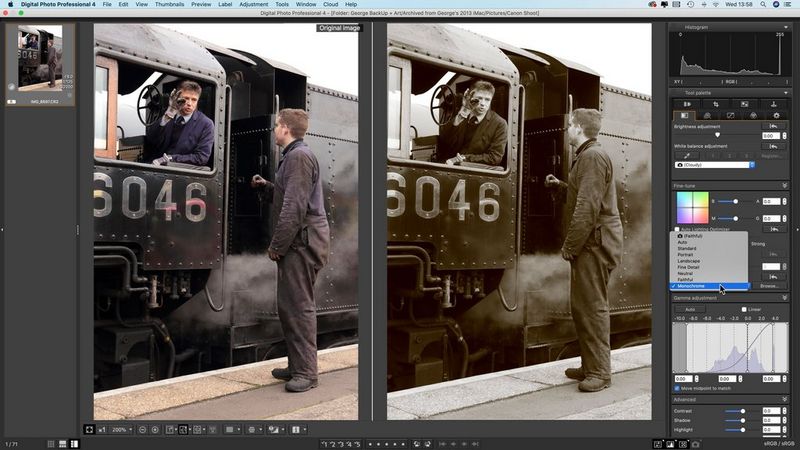
Task: Toggle Move midpoint to match checkbox
Action: tap(677, 388)
